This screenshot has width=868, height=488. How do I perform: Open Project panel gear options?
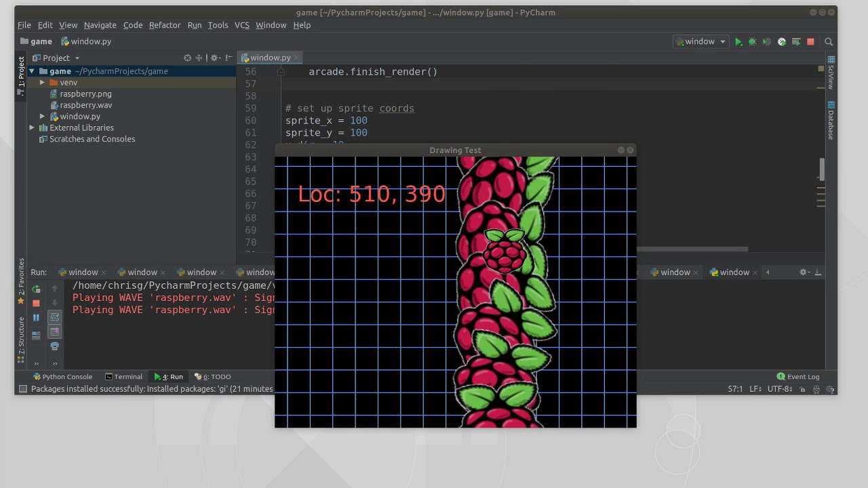tap(214, 58)
